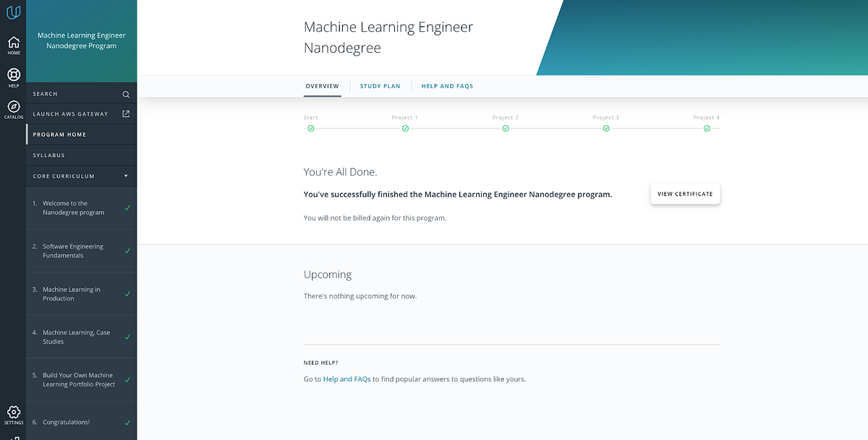Click the successfully finished program message
The height and width of the screenshot is (440, 868).
tap(458, 195)
